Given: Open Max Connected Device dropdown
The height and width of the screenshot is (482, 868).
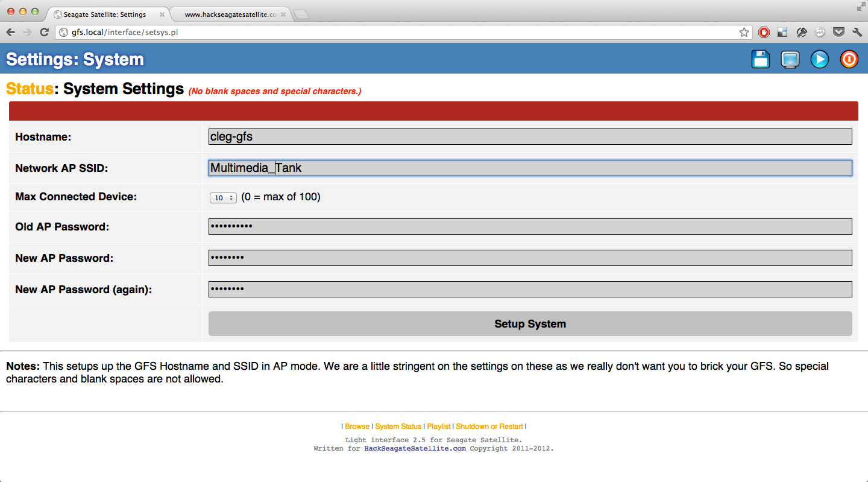Looking at the screenshot, I should pyautogui.click(x=223, y=198).
